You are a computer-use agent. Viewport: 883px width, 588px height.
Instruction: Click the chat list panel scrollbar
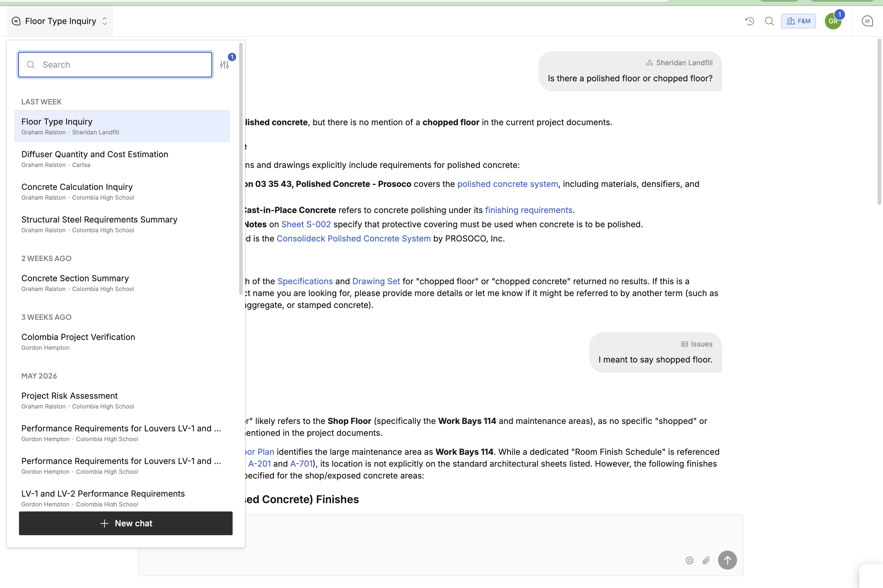pyautogui.click(x=241, y=169)
